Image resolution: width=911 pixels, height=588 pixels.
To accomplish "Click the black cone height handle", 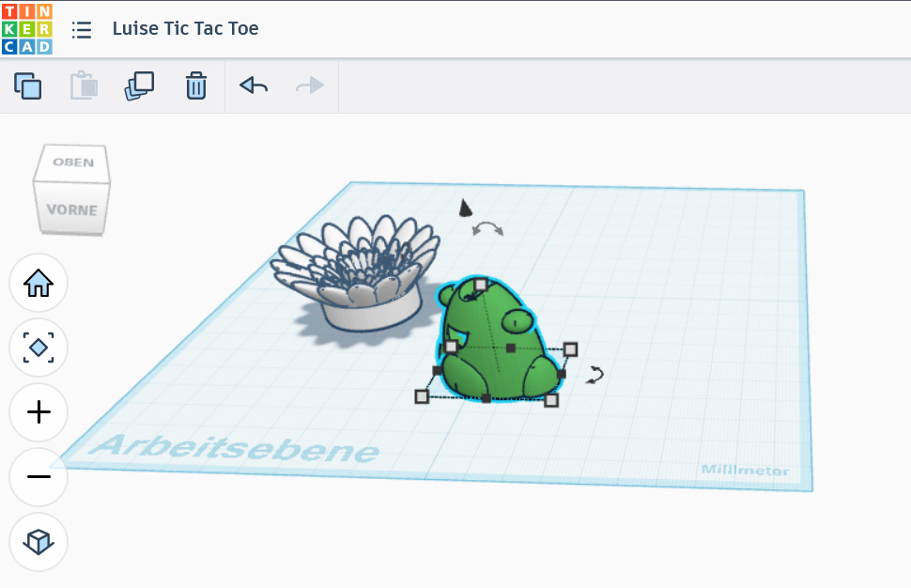I will click(x=465, y=208).
